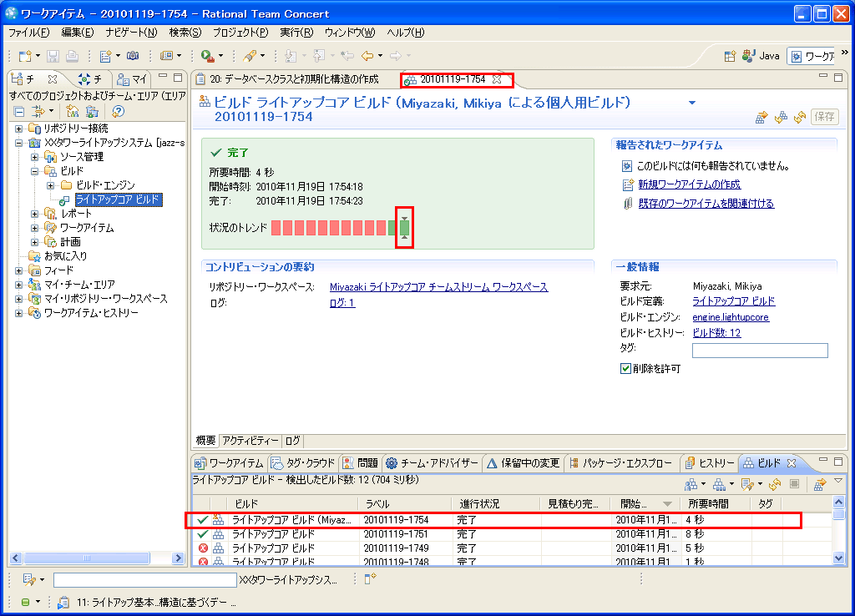Click the Open Perspective icon
The height and width of the screenshot is (616, 855).
tap(730, 56)
